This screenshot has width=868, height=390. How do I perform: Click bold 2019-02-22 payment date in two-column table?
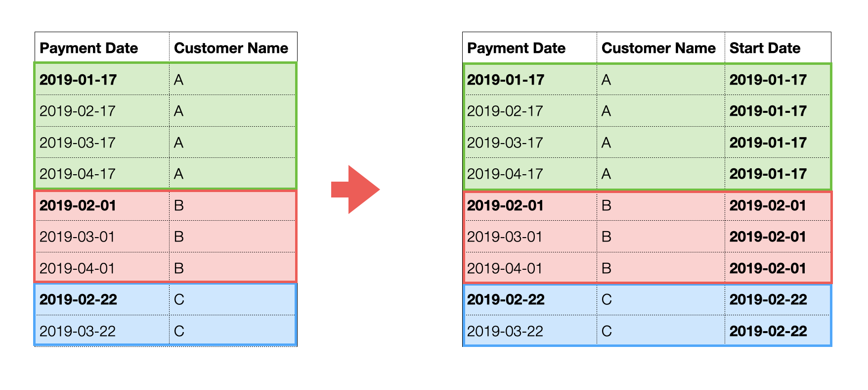pos(78,299)
